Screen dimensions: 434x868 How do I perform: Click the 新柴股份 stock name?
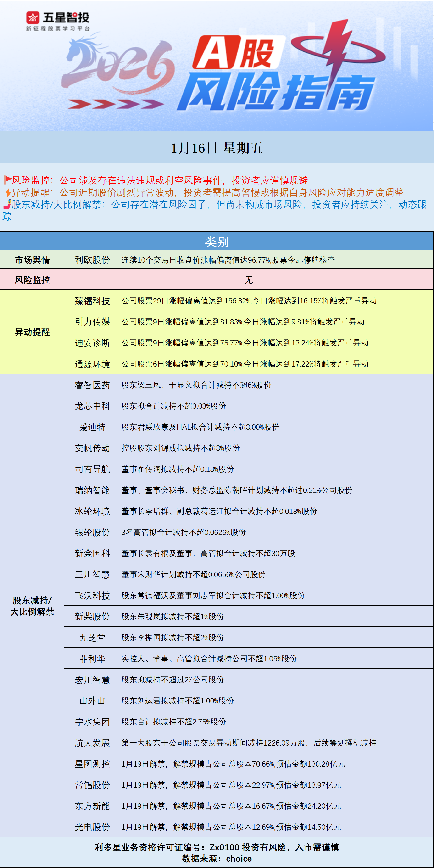[92, 617]
